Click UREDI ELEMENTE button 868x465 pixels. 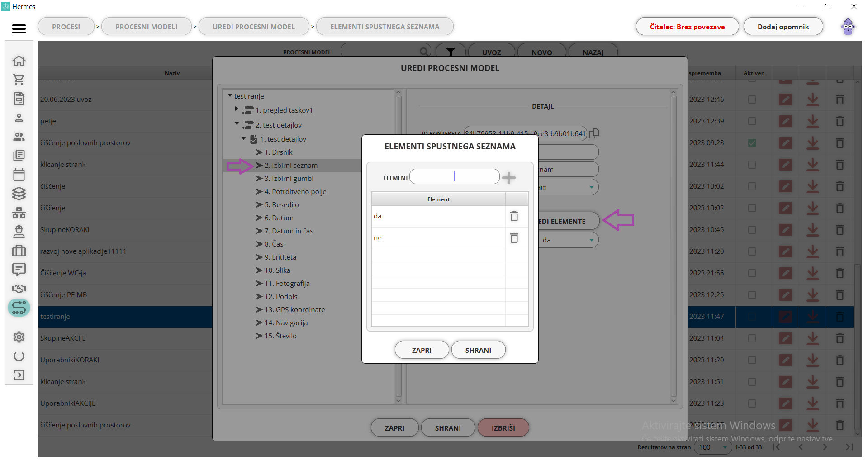pyautogui.click(x=569, y=221)
